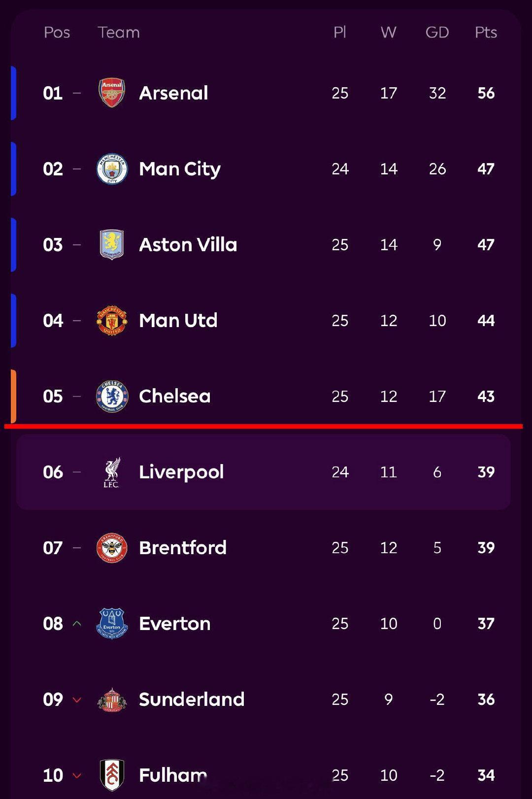Sort table by Pts column header
The width and height of the screenshot is (532, 799).
(x=486, y=33)
